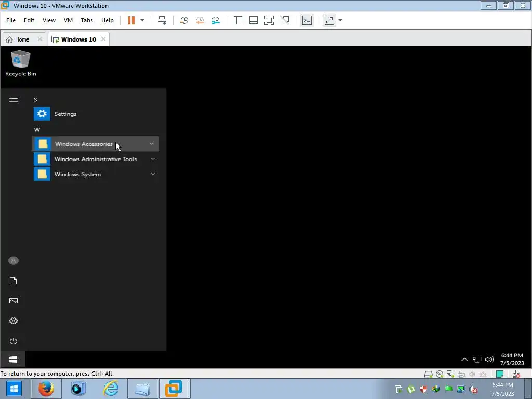Viewport: 532px width, 399px height.
Task: Open the stretch options dropdown arrow
Action: click(340, 20)
